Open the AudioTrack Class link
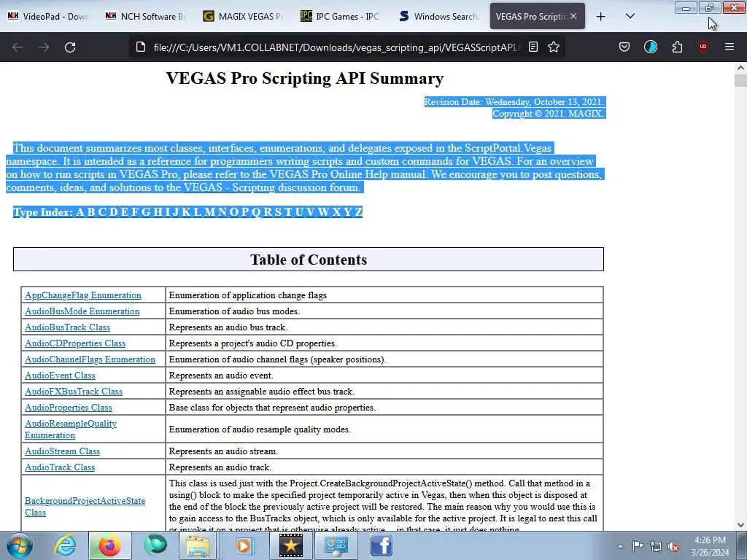747x560 pixels. (x=60, y=467)
